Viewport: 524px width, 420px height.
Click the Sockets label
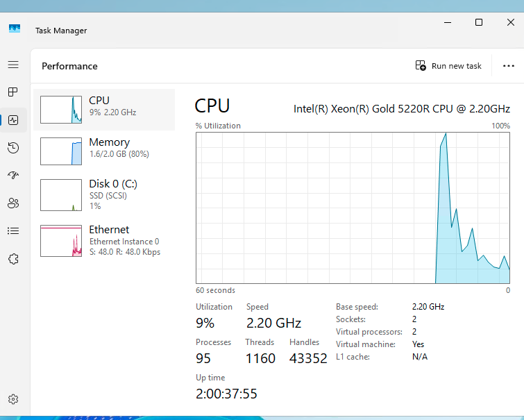(x=350, y=319)
